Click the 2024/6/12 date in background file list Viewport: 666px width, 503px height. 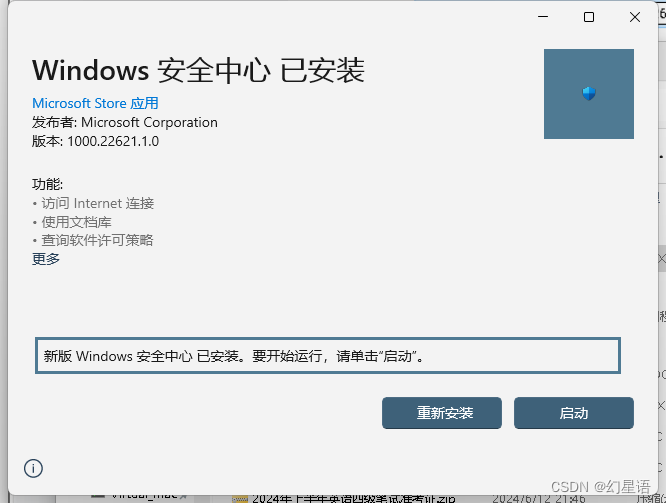pos(539,499)
